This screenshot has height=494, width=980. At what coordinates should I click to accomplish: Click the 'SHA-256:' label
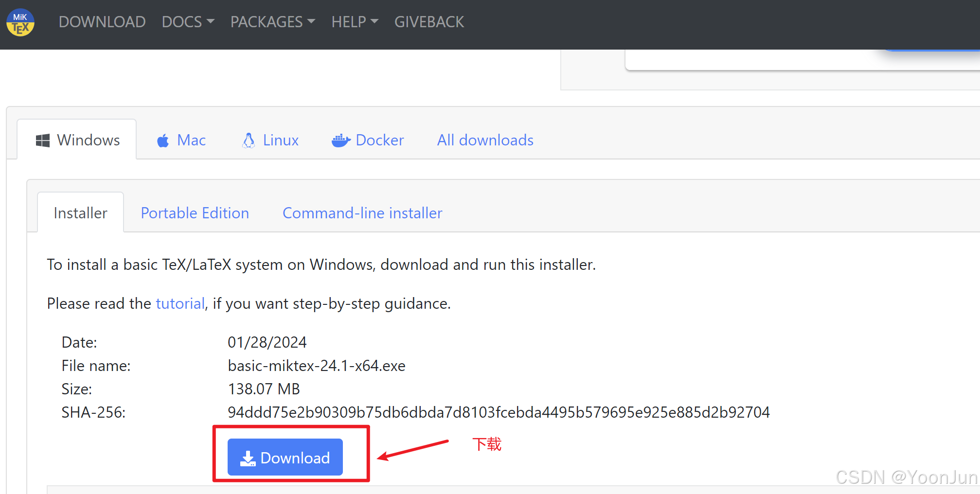(93, 412)
